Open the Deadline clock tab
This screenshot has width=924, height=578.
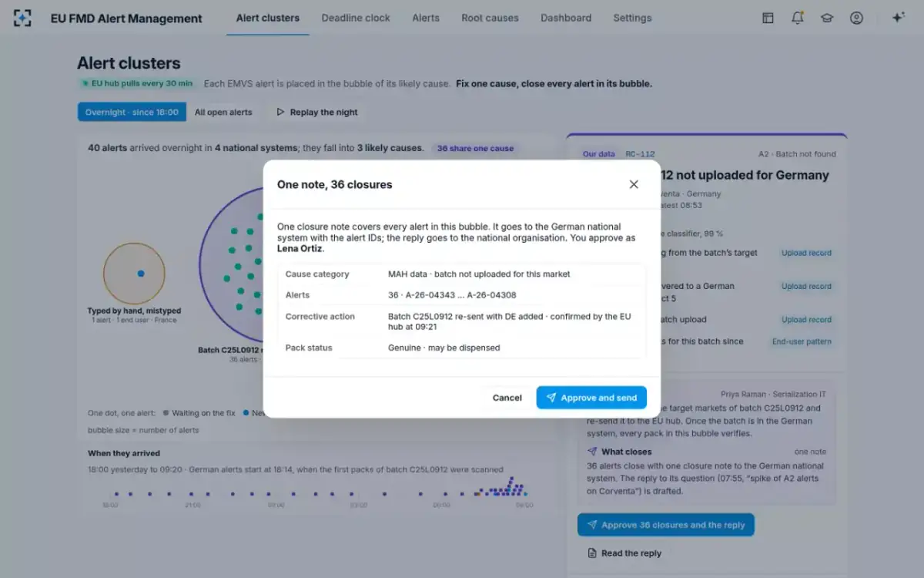coord(356,18)
